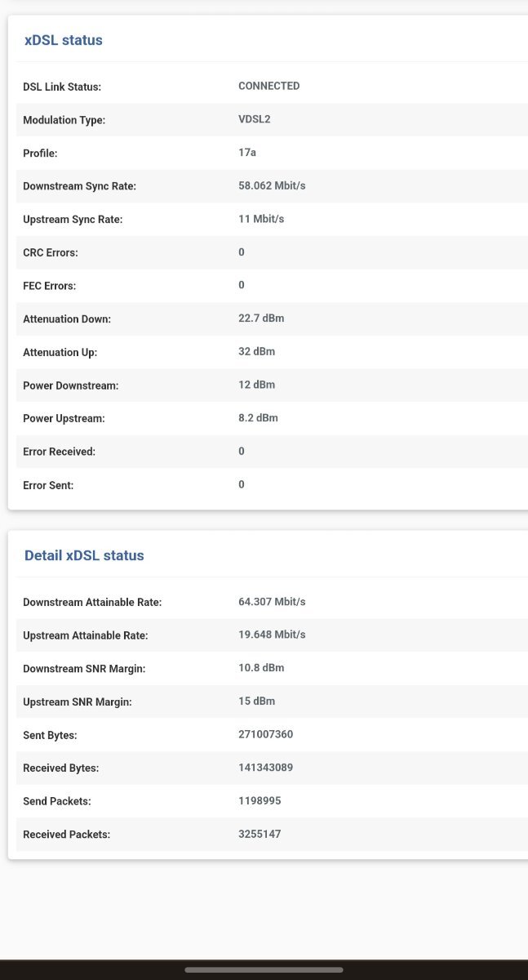Click the 32 dBm attenuation up value
Viewport: 528px width, 980px height.
[x=256, y=352]
